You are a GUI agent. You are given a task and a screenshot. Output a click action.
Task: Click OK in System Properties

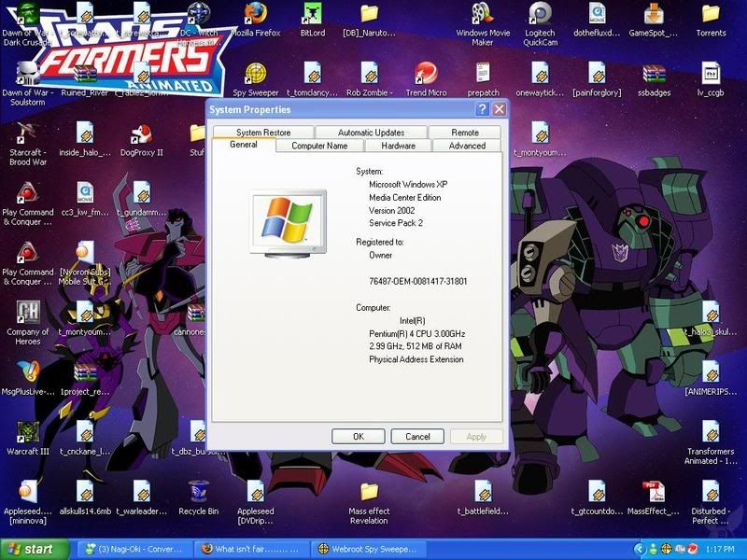coord(359,436)
